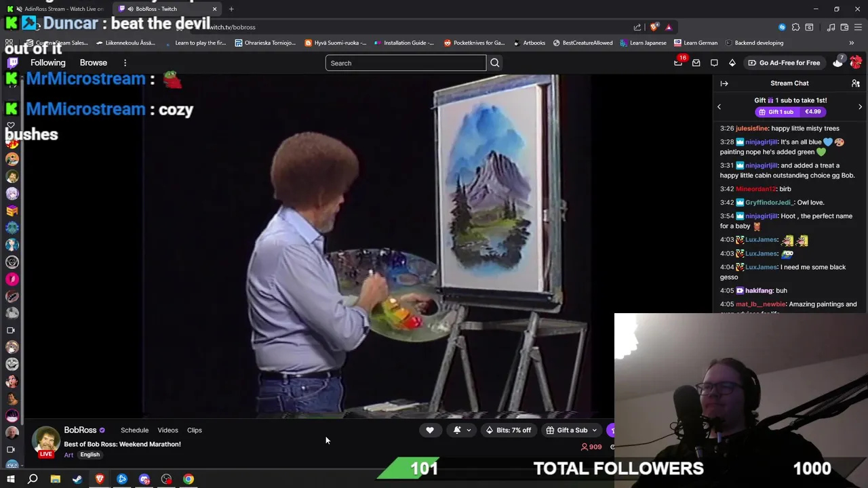The height and width of the screenshot is (488, 868).
Task: Open Twitch whispers speech bubble icon
Action: pos(714,62)
